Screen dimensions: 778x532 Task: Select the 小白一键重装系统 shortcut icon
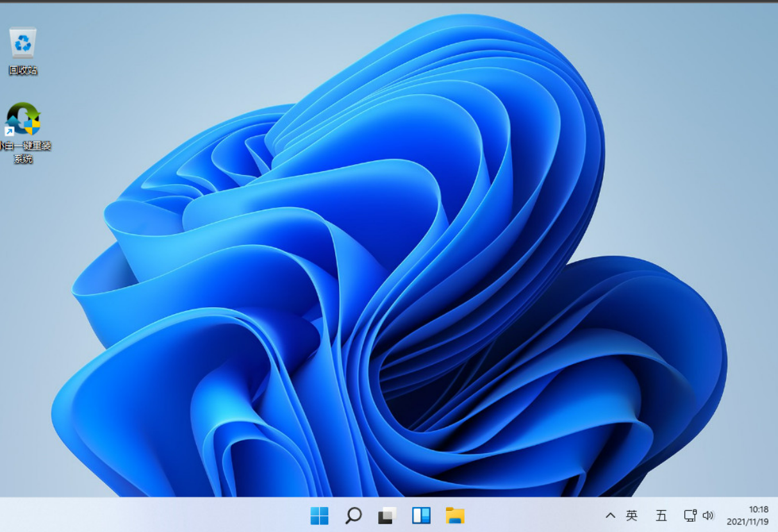23,119
